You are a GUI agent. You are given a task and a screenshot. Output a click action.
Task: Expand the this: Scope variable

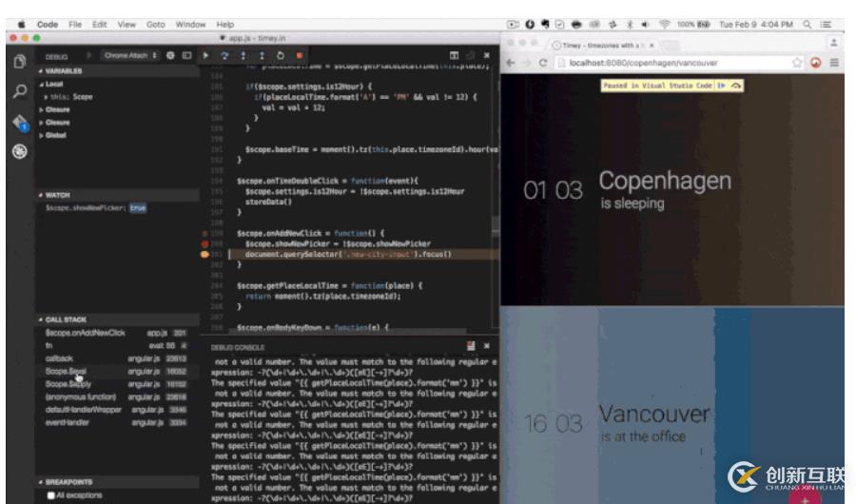coord(68,97)
